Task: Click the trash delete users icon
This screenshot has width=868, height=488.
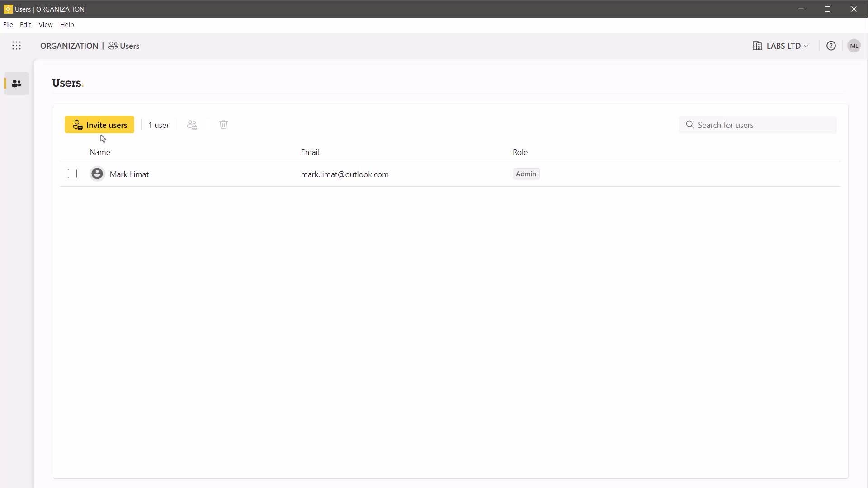Action: pyautogui.click(x=223, y=125)
